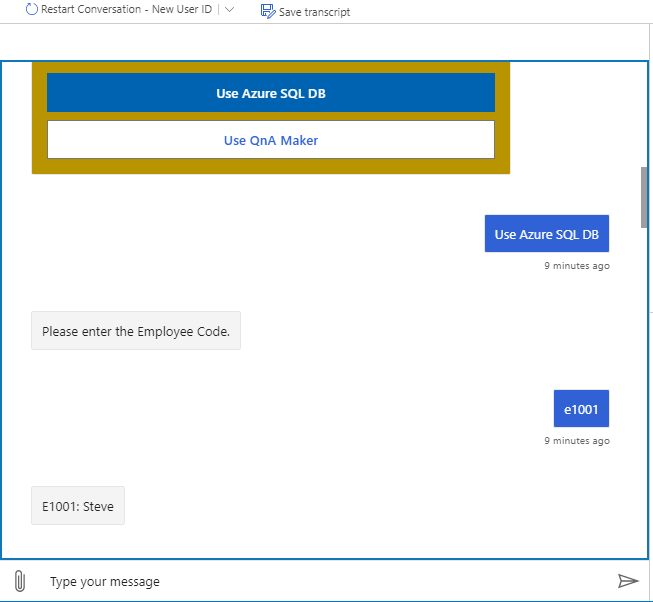Click the Restart Conversation refresh icon
Screen dimensions: 653x602
click(32, 9)
